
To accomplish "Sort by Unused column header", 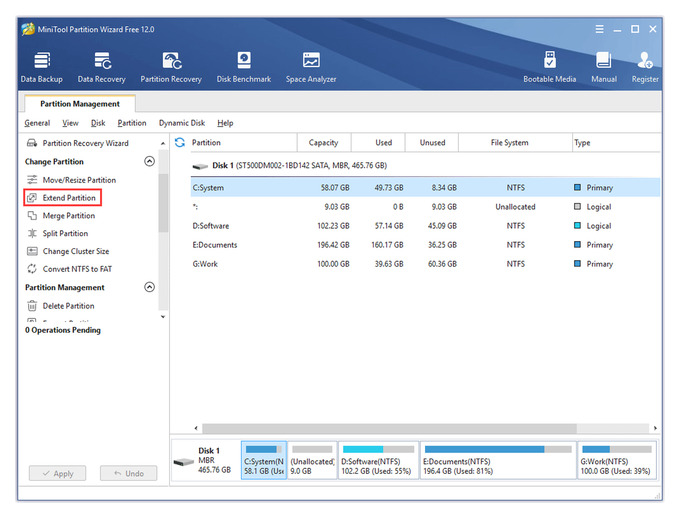I will click(x=432, y=142).
